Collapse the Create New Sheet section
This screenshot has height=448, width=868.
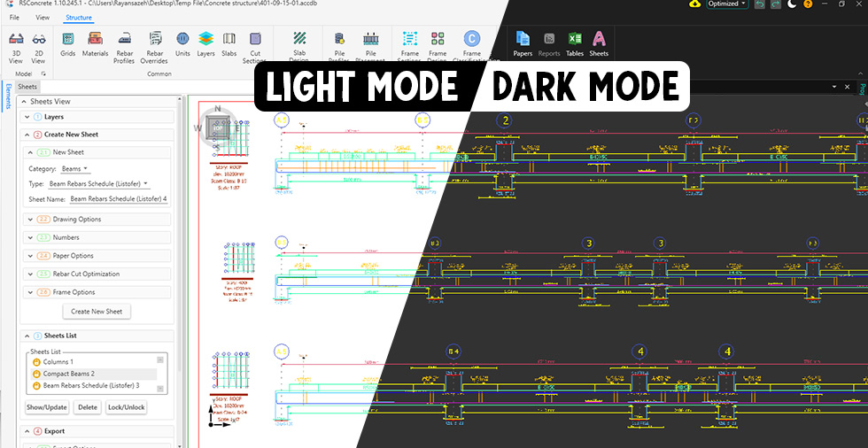[x=97, y=135]
